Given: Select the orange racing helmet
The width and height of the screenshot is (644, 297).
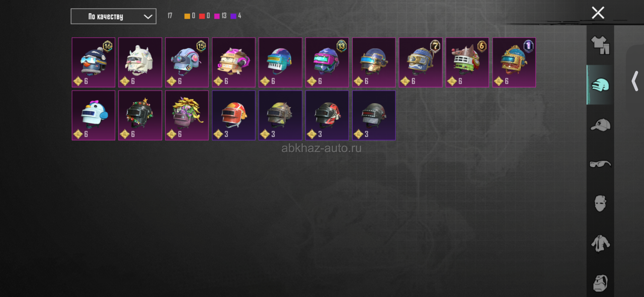Looking at the screenshot, I should [x=234, y=115].
